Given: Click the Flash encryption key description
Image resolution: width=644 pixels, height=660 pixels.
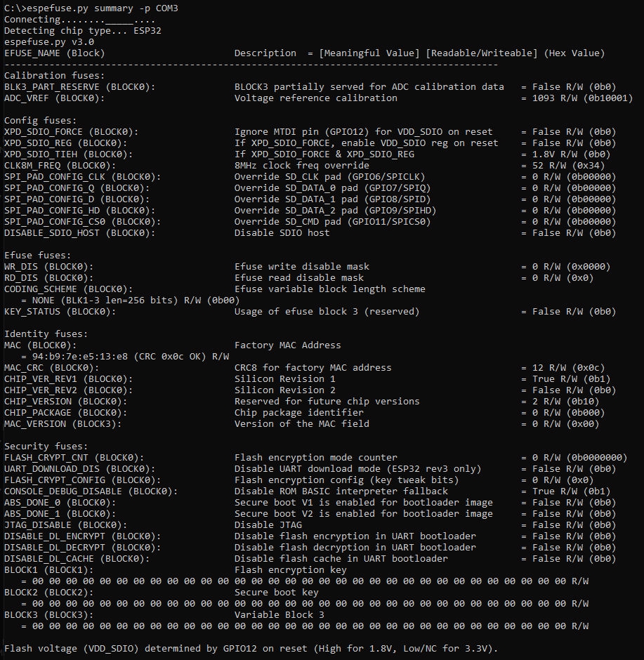Looking at the screenshot, I should tap(291, 570).
